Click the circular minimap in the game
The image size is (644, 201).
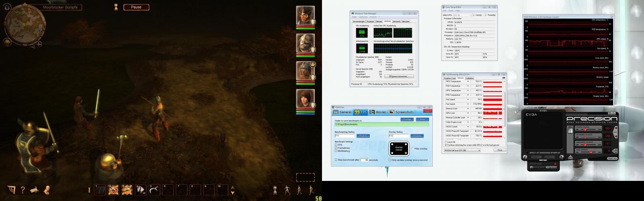pos(25,24)
